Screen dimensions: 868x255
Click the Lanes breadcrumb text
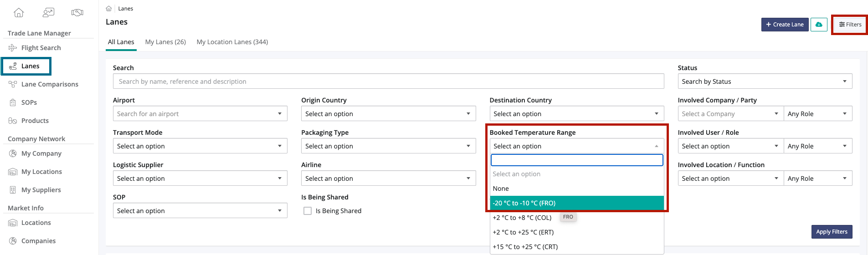126,9
